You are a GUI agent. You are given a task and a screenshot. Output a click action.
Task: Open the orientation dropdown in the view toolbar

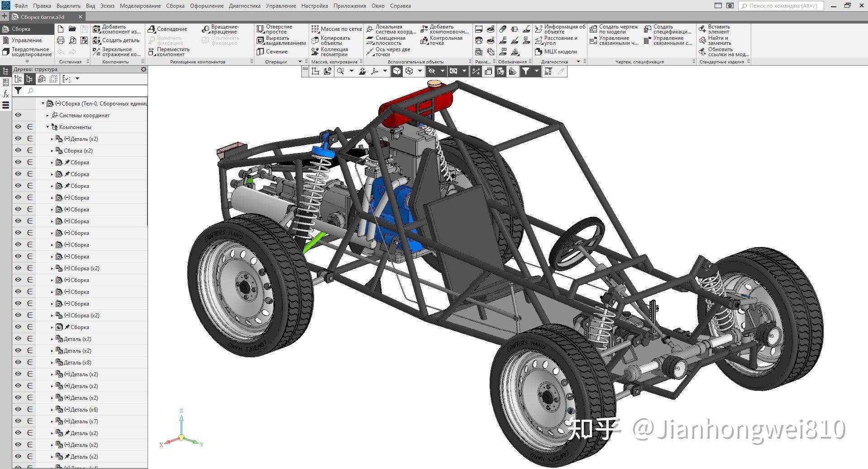419,71
